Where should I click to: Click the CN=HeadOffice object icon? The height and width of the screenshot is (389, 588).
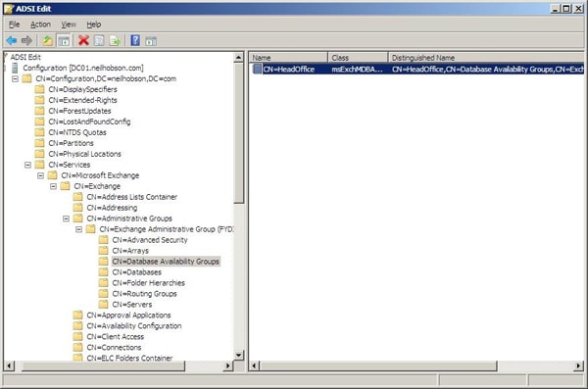click(257, 69)
